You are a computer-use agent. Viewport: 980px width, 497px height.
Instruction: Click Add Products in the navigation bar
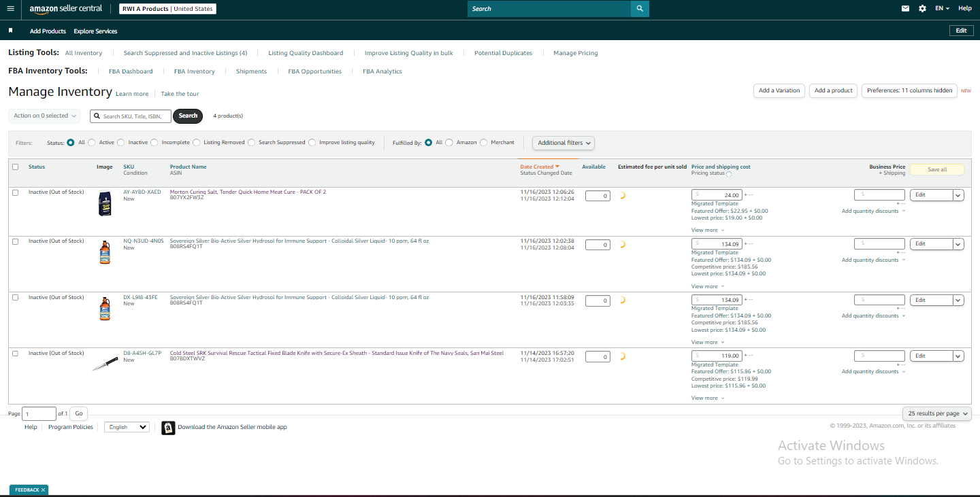[48, 31]
